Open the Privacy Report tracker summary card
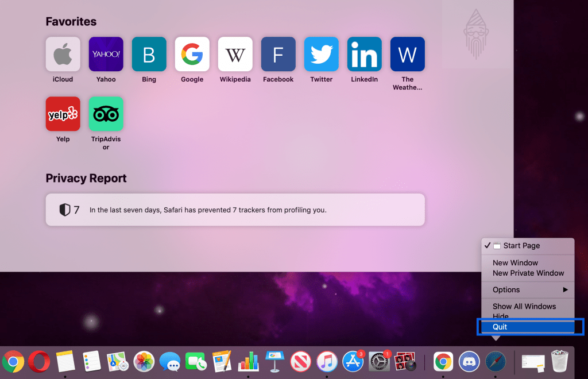This screenshot has width=588, height=379. [235, 210]
